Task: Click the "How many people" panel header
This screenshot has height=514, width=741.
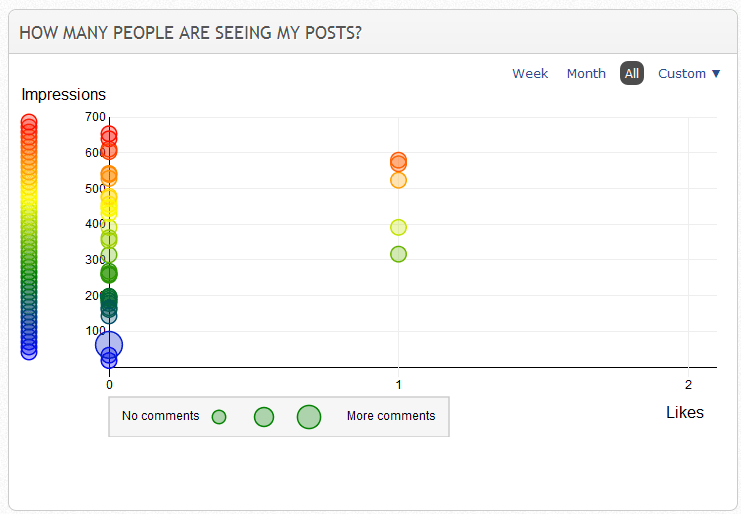Action: click(x=190, y=33)
